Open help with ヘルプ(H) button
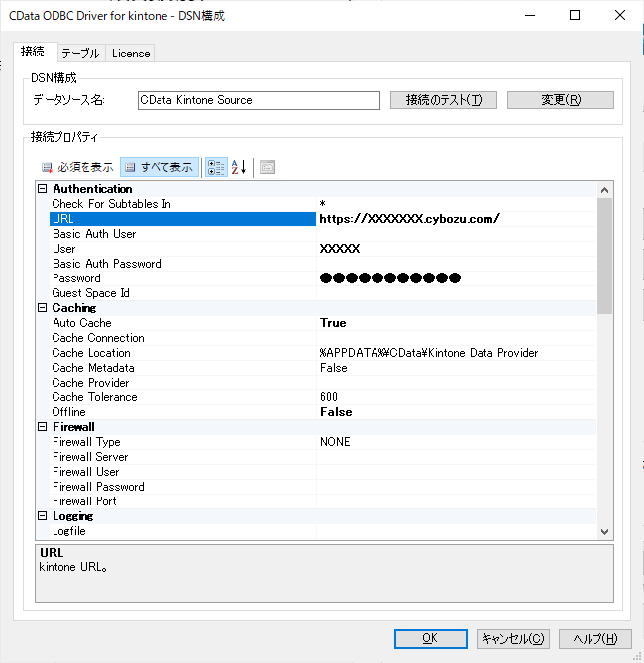Image resolution: width=644 pixels, height=663 pixels. click(x=595, y=638)
